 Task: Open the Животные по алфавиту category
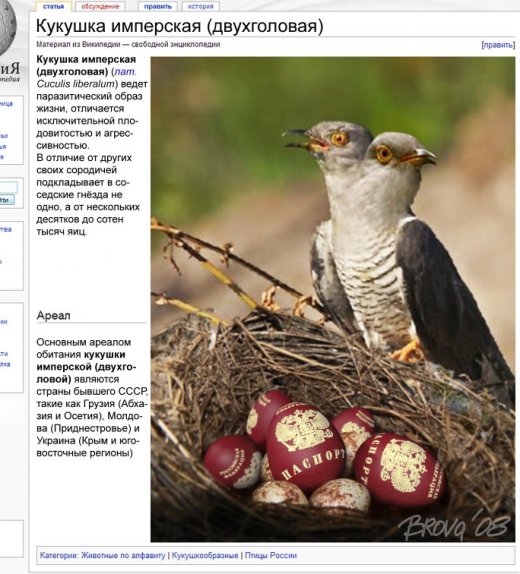point(123,555)
